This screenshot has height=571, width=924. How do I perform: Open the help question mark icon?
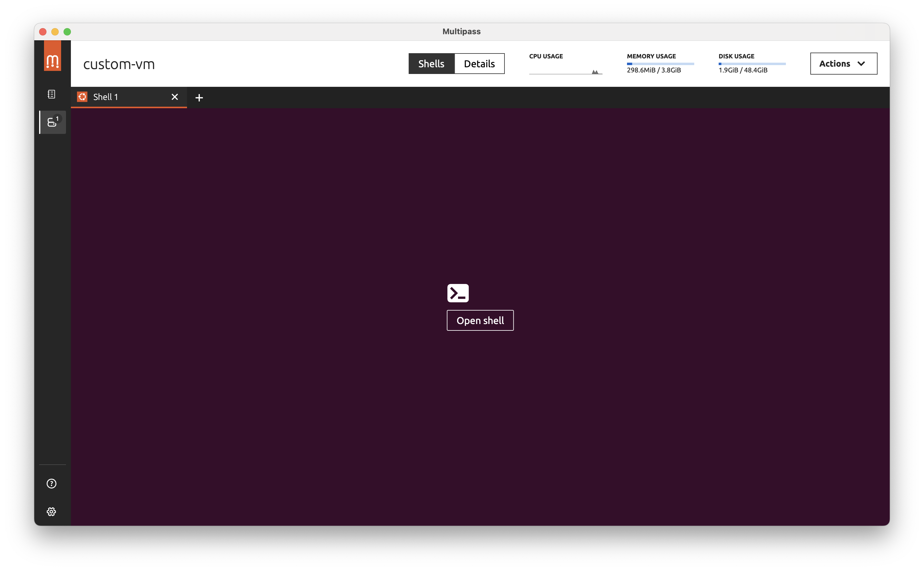tap(51, 484)
